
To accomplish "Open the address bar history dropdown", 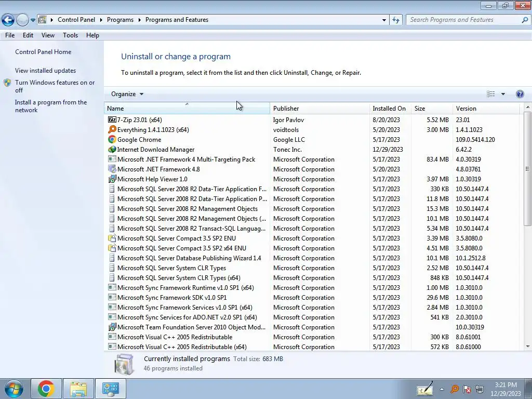I will pos(384,20).
